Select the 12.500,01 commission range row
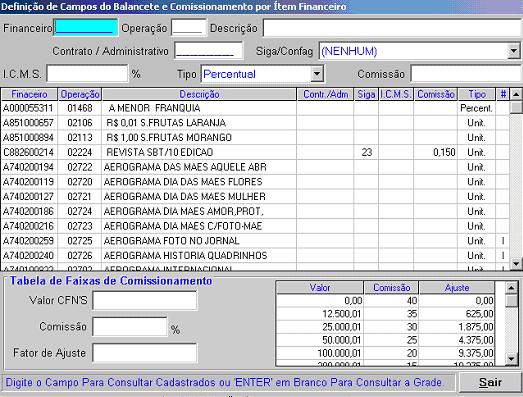The height and width of the screenshot is (397, 523). 386,314
